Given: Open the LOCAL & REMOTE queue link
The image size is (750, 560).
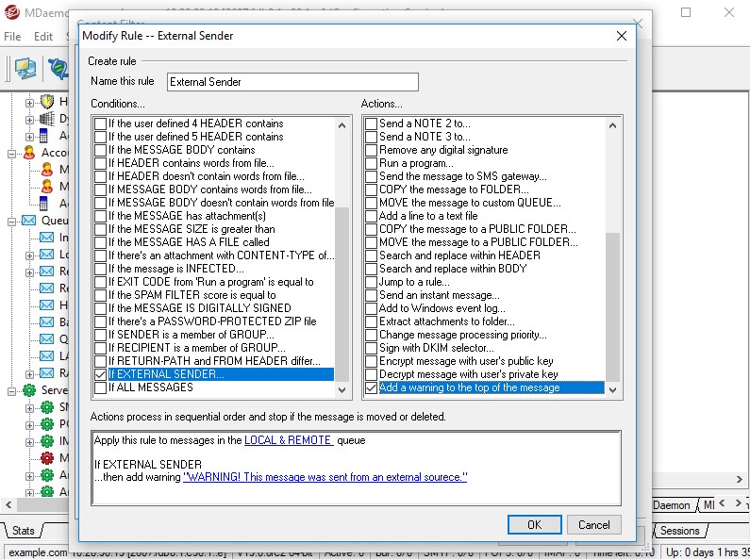Looking at the screenshot, I should click(x=288, y=440).
